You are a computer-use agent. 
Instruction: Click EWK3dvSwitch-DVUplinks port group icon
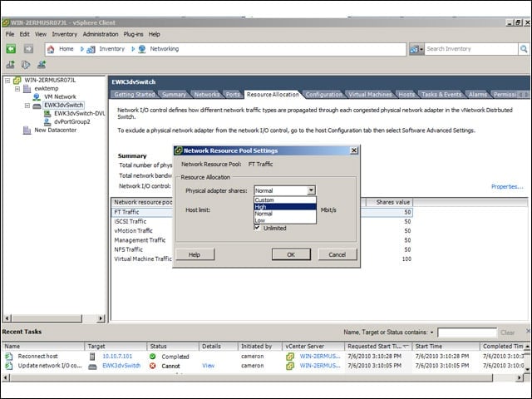tap(47, 114)
